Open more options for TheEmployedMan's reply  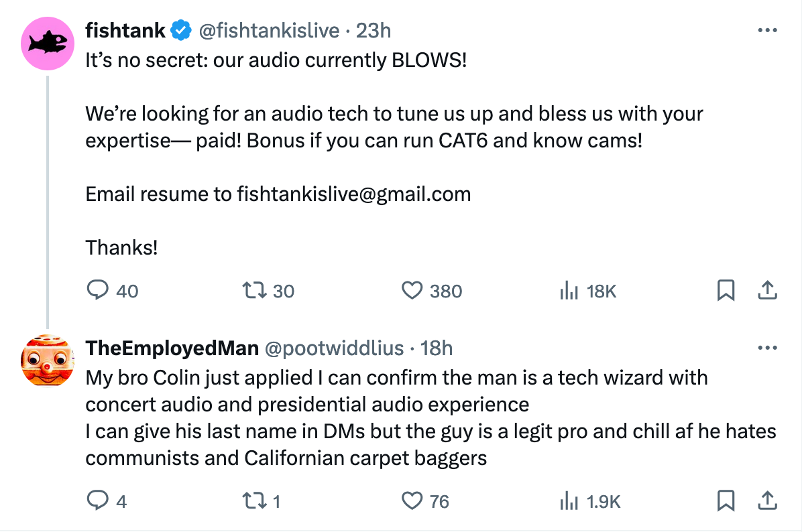pyautogui.click(x=766, y=348)
